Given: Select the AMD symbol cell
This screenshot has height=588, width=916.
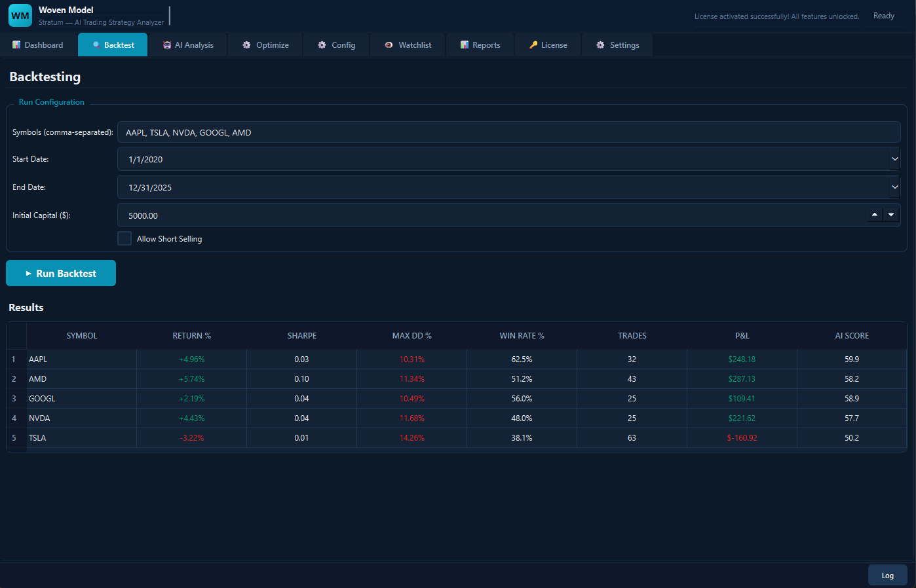Looking at the screenshot, I should (82, 379).
